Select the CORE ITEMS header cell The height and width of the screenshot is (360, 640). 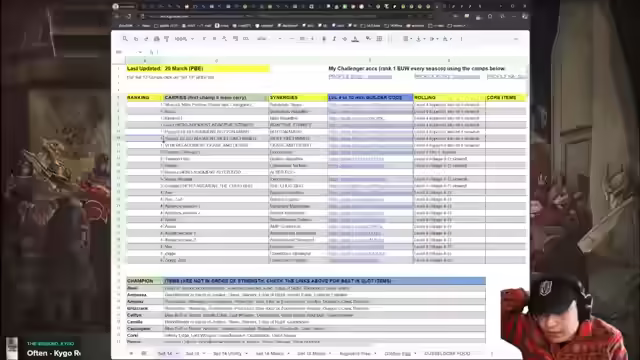click(506, 98)
